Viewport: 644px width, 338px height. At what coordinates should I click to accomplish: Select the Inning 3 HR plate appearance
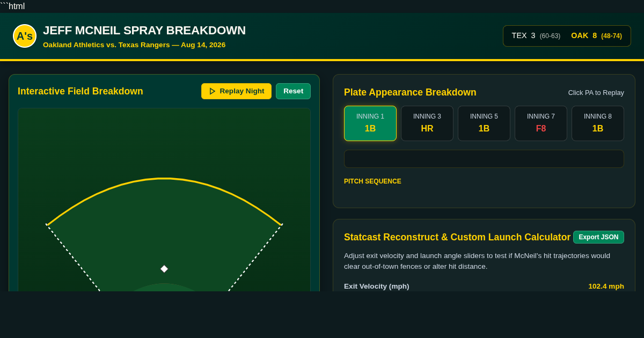[427, 123]
